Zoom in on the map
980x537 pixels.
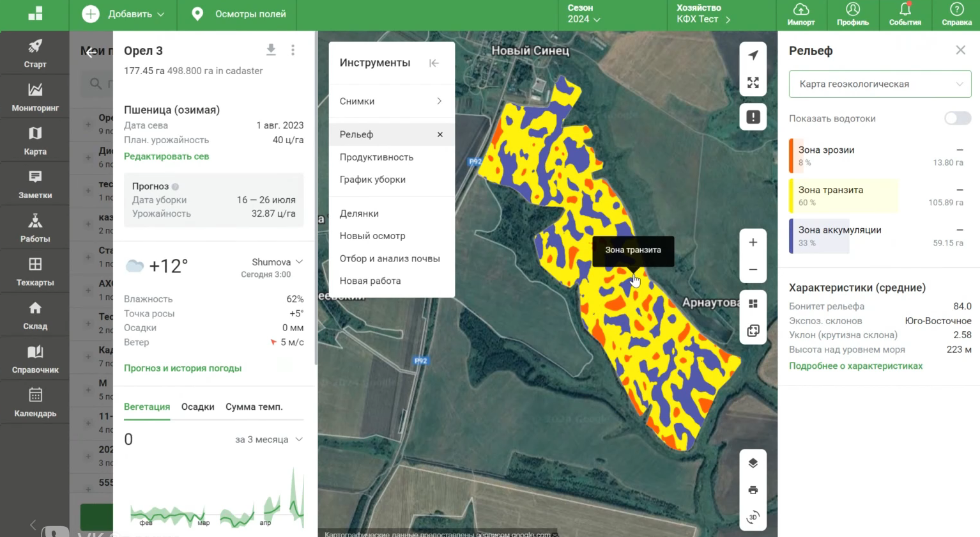753,242
